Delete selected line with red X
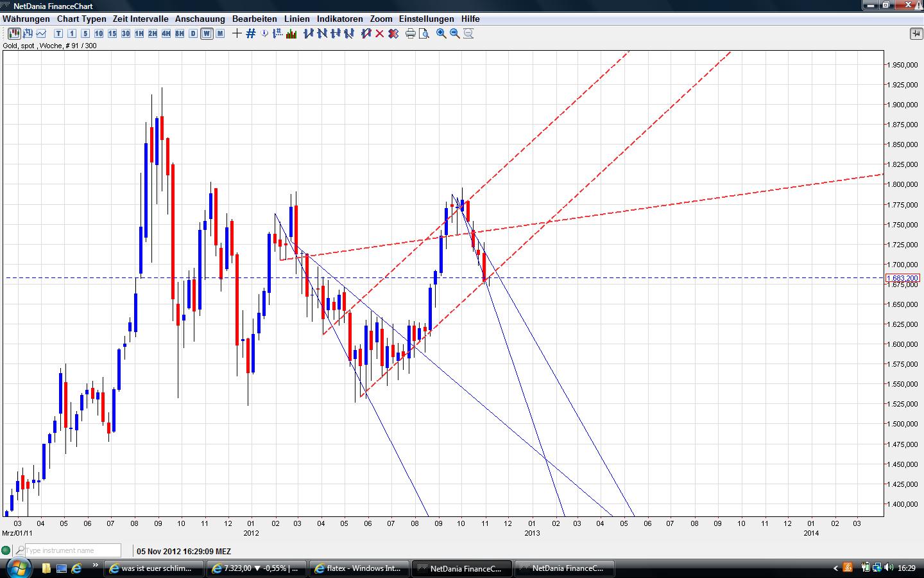The width and height of the screenshot is (924, 578). pyautogui.click(x=379, y=33)
